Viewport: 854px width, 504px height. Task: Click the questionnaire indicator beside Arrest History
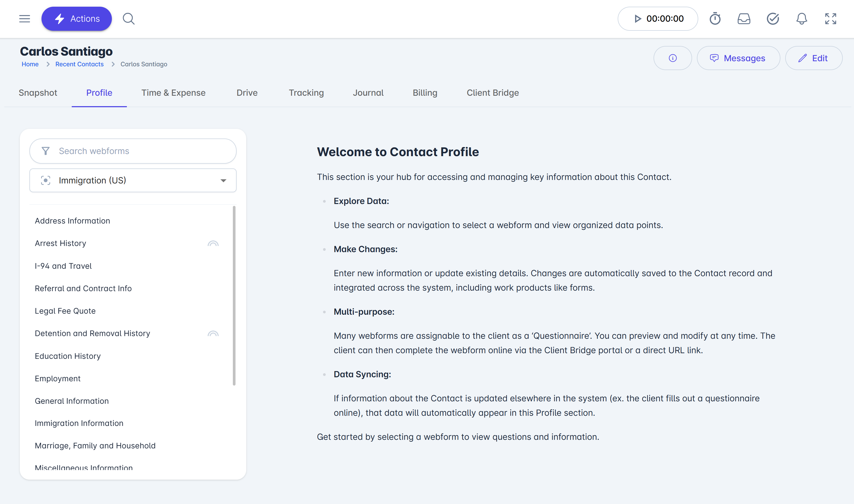pyautogui.click(x=213, y=244)
